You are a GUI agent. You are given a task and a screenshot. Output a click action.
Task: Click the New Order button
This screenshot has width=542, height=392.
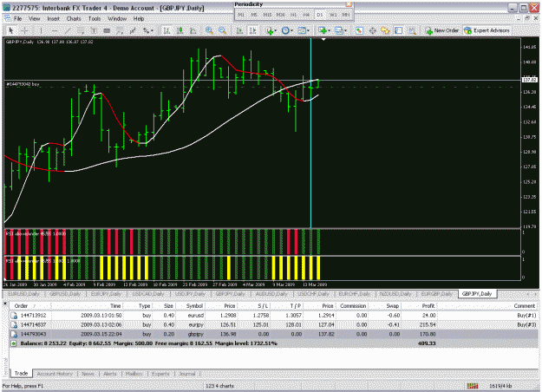coord(442,30)
